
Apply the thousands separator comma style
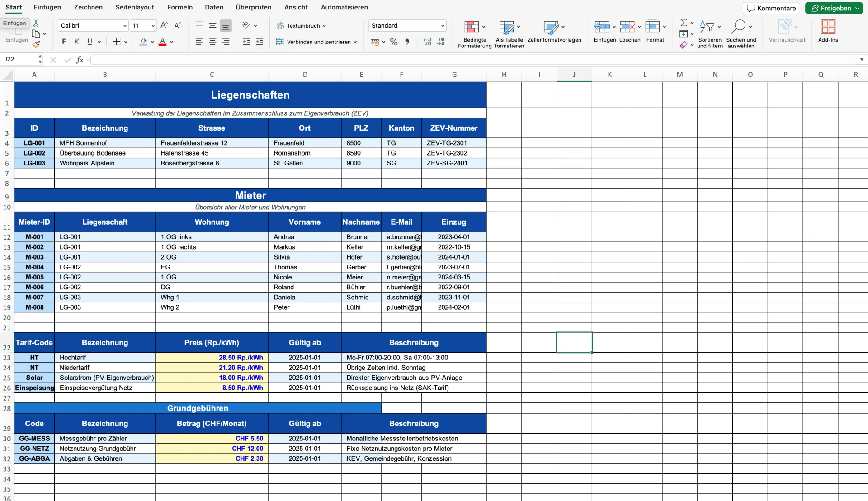tap(407, 42)
